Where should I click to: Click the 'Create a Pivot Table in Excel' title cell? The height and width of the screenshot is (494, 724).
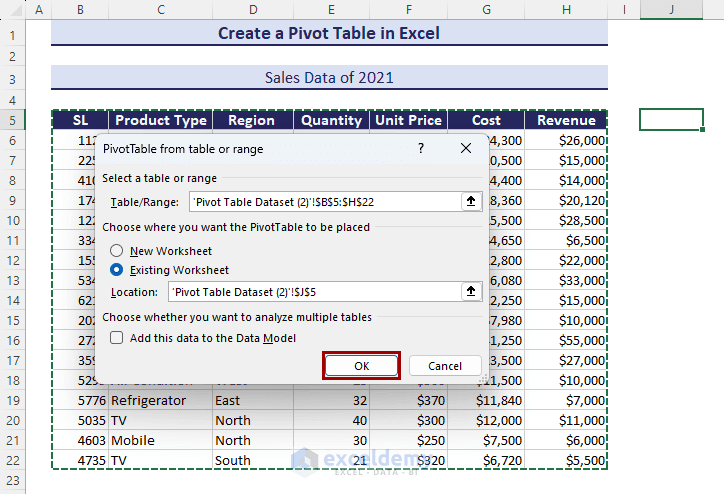pos(329,33)
